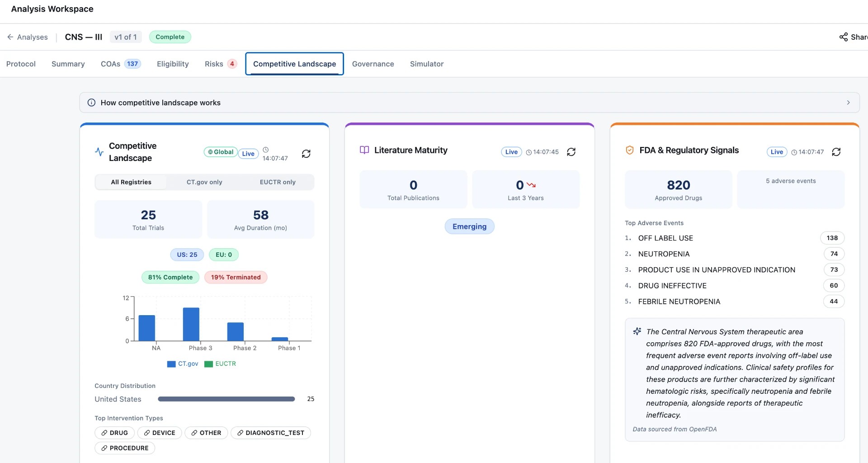This screenshot has width=868, height=463.
Task: Switch to the Governance tab
Action: [x=373, y=64]
